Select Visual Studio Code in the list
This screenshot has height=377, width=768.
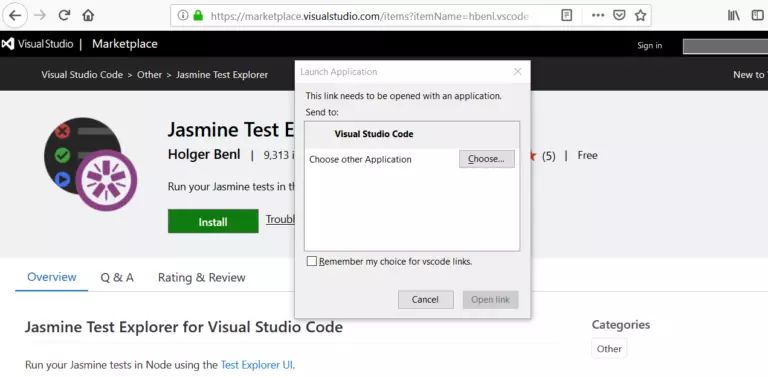[411, 134]
